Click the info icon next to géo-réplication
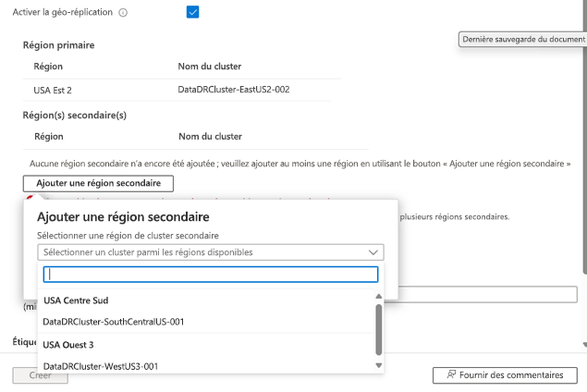This screenshot has width=587, height=392. (x=123, y=13)
